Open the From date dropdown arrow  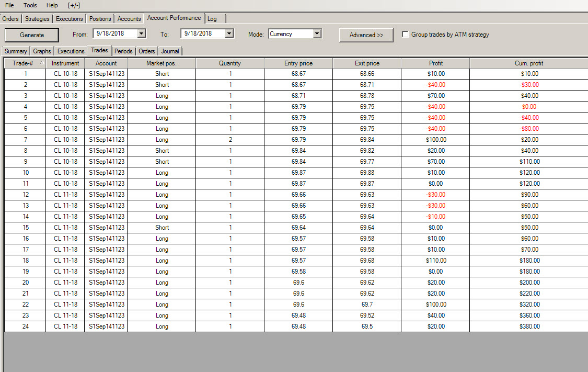tap(141, 33)
